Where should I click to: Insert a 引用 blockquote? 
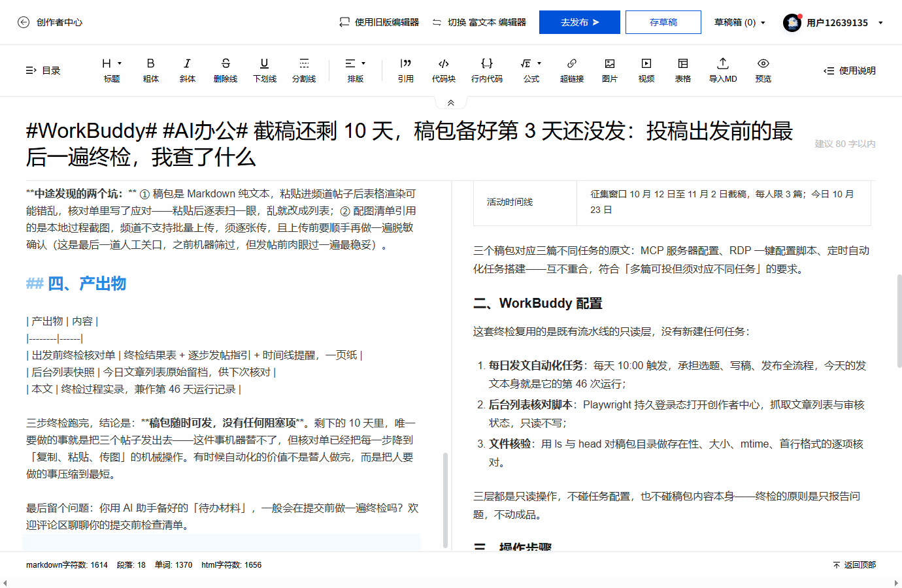click(x=406, y=71)
